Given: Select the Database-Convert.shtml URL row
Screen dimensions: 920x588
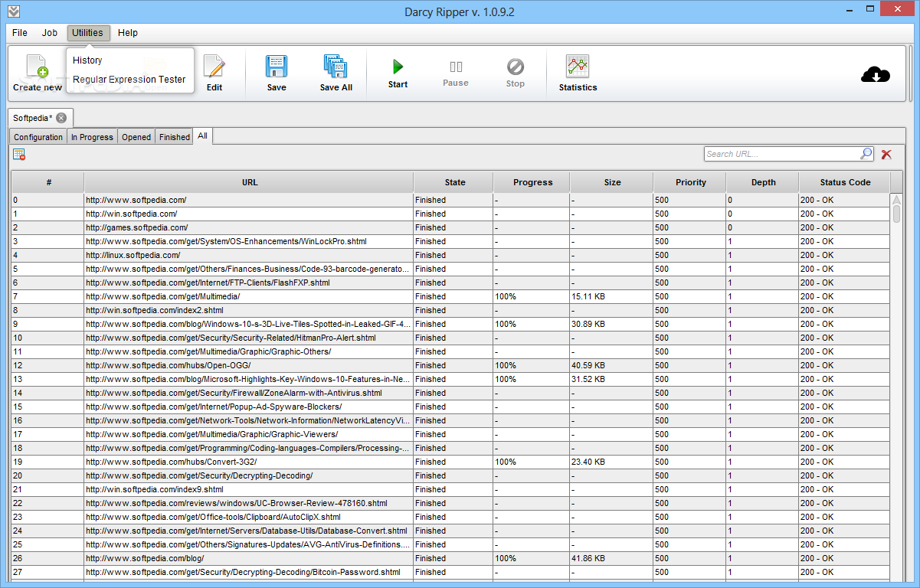Looking at the screenshot, I should 450,531.
